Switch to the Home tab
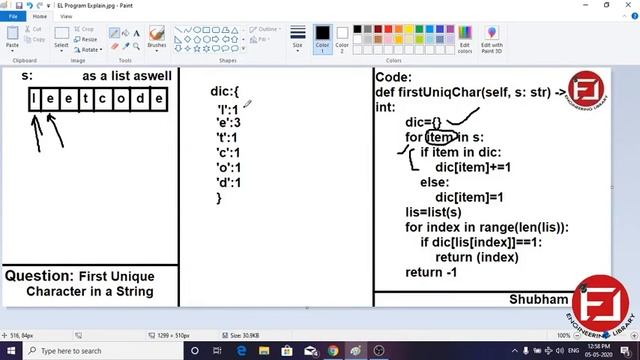This screenshot has width=640, height=360. (40, 16)
